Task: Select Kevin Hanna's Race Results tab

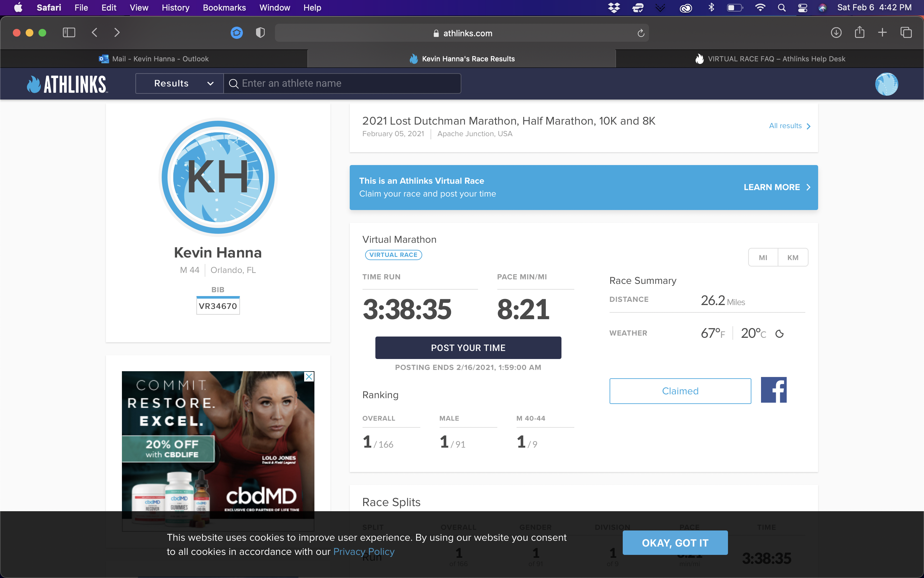Action: [461, 59]
